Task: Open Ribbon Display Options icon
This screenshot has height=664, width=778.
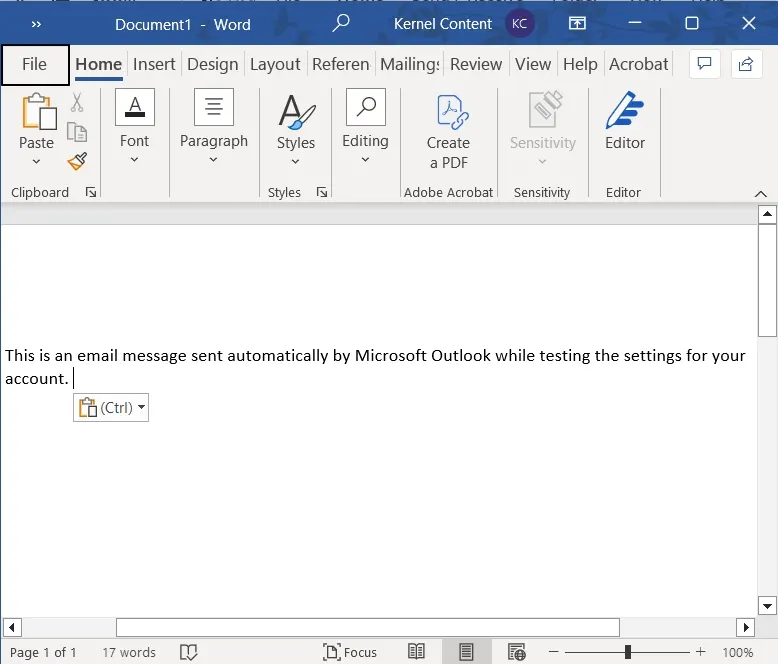Action: tap(577, 23)
